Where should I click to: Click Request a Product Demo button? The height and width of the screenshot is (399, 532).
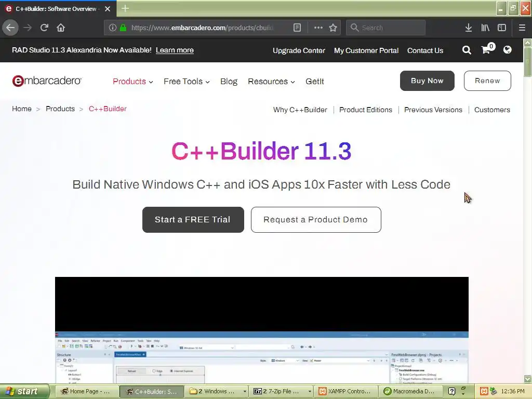(316, 220)
